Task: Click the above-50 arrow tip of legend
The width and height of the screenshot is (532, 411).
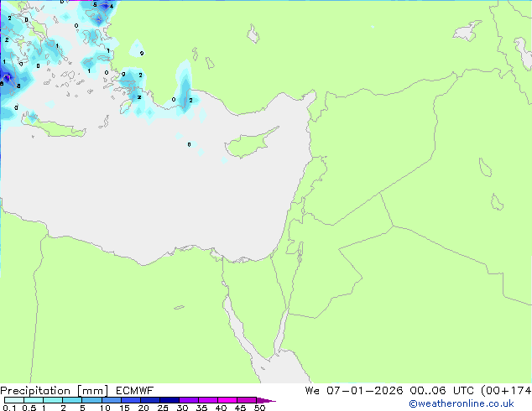Action: 266,400
